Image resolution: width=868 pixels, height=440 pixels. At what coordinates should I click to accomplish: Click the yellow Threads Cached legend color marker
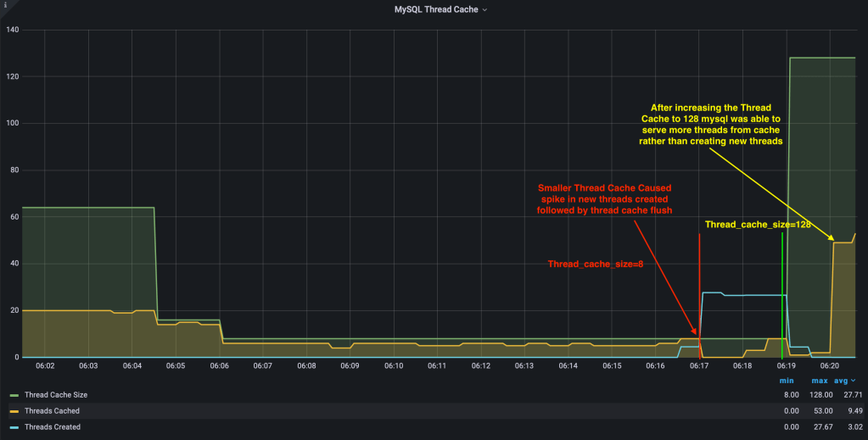(x=14, y=411)
